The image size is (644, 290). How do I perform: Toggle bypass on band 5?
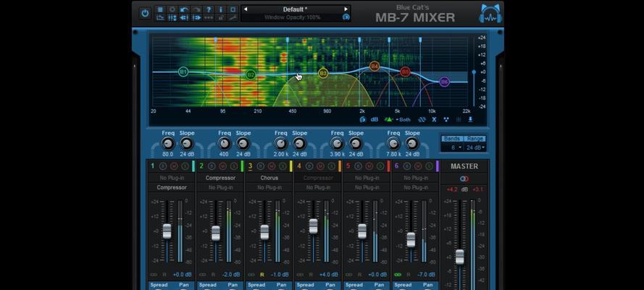[359, 166]
